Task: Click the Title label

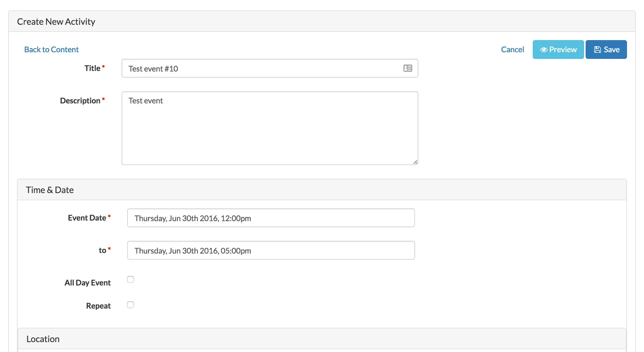Action: (x=92, y=68)
